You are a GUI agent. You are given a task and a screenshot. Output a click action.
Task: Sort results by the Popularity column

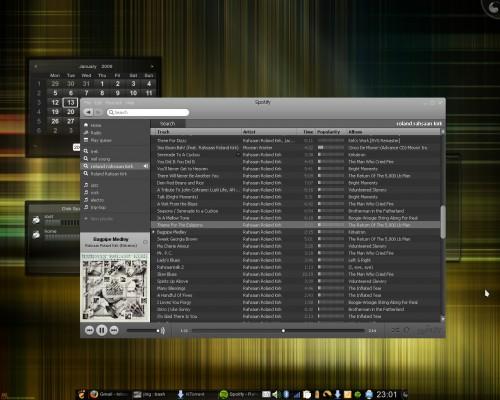click(x=331, y=132)
